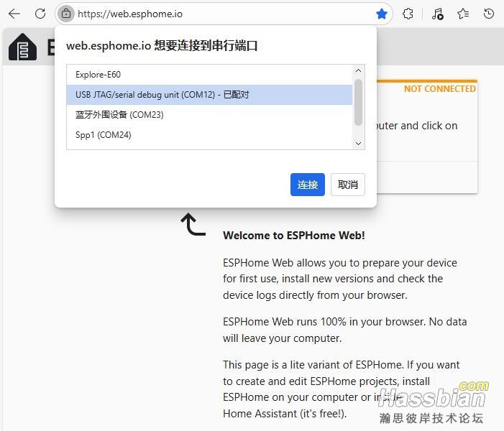Click the 连接 connect button
Image resolution: width=504 pixels, height=431 pixels.
click(308, 185)
